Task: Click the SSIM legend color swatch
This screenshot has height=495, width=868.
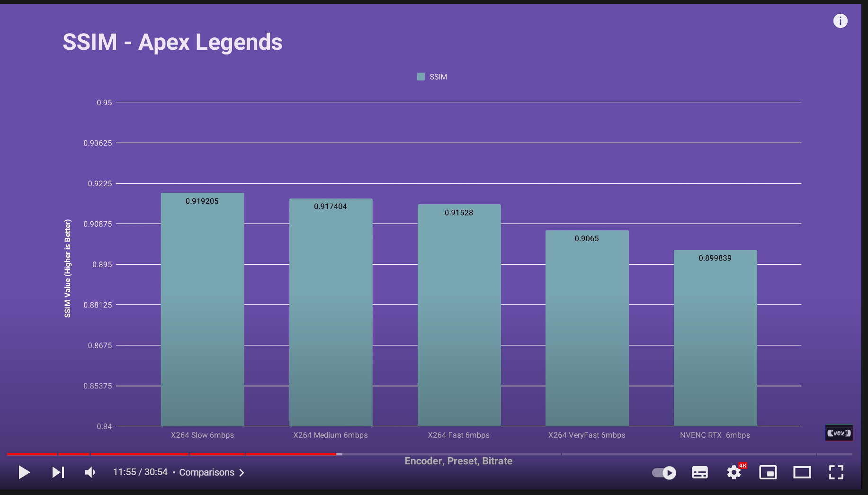Action: (421, 77)
